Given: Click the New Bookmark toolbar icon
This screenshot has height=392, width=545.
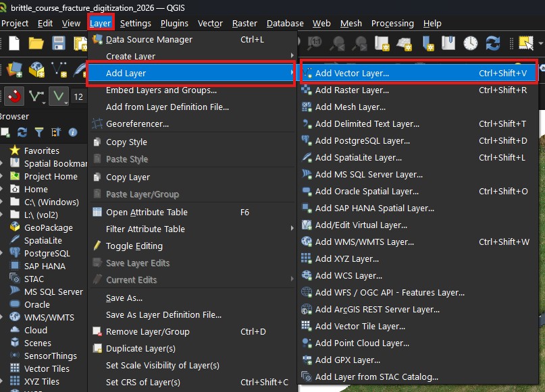Looking at the screenshot, I should [429, 43].
